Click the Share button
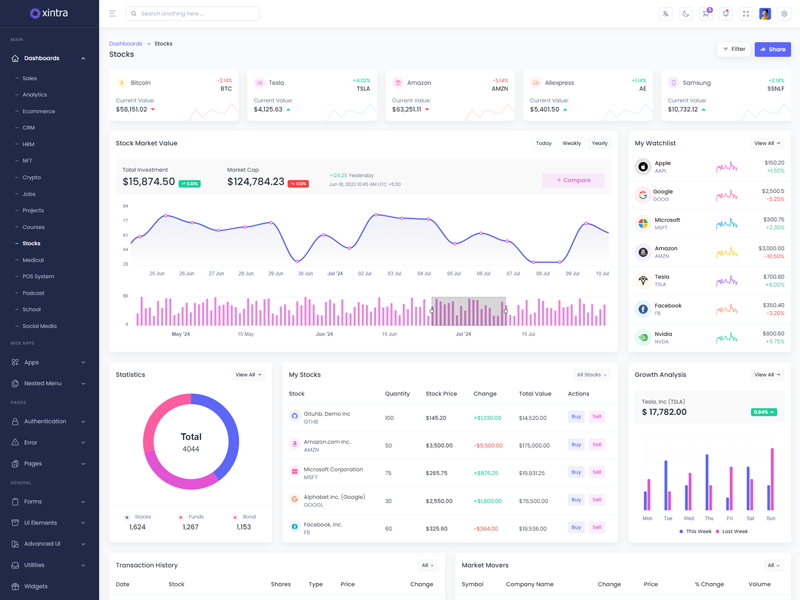800x600 pixels. click(x=772, y=49)
